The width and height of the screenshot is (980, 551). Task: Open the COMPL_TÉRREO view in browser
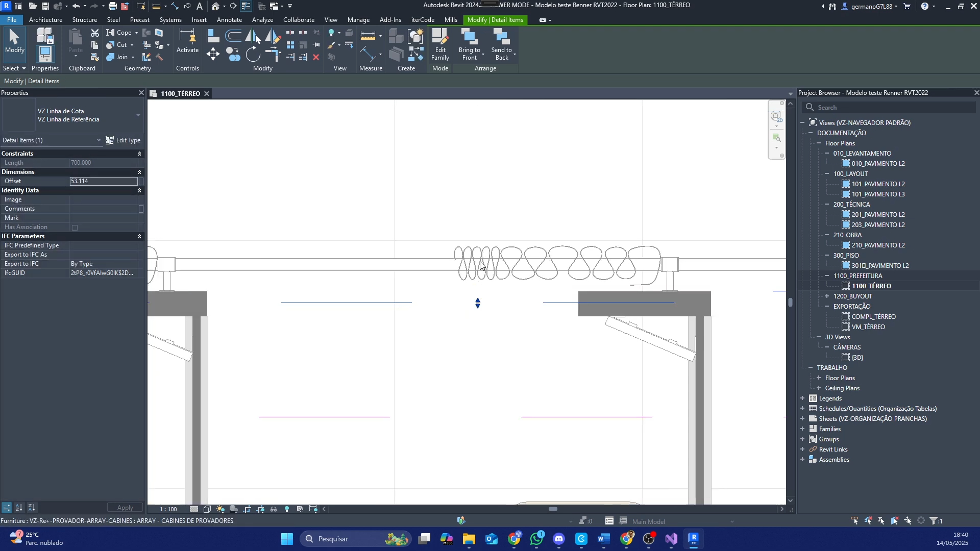pyautogui.click(x=873, y=317)
